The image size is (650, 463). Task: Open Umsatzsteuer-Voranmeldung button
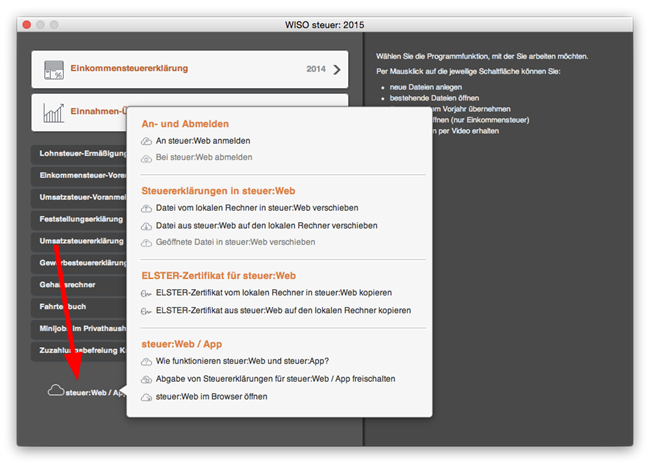[79, 198]
